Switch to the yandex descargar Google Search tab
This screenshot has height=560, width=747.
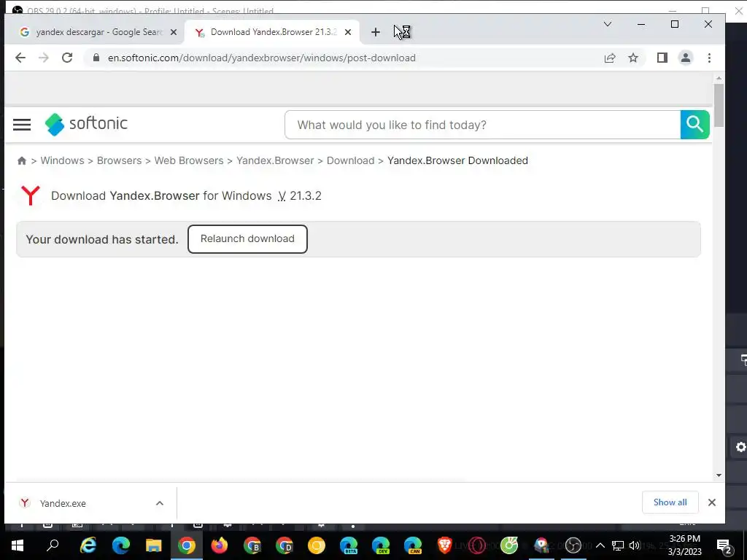tap(99, 32)
